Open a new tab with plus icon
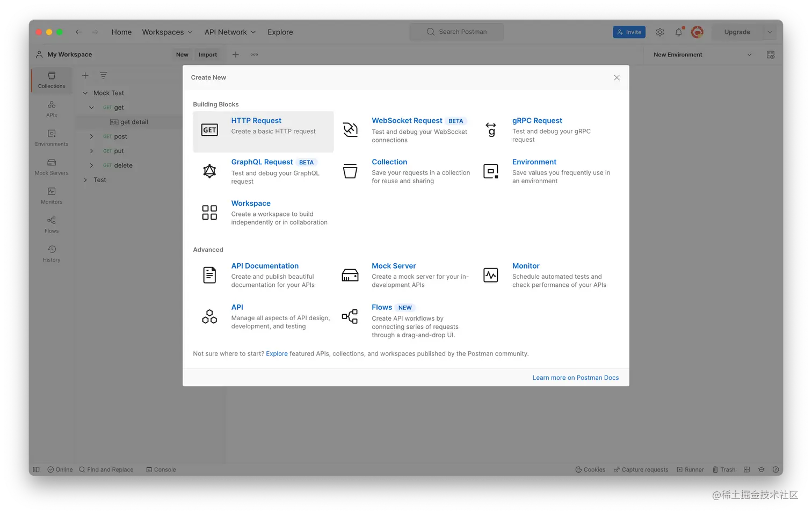This screenshot has width=812, height=514. [x=235, y=55]
